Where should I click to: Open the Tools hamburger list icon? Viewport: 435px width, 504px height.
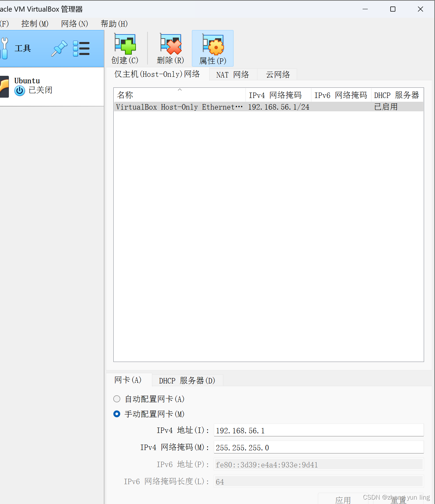[81, 48]
